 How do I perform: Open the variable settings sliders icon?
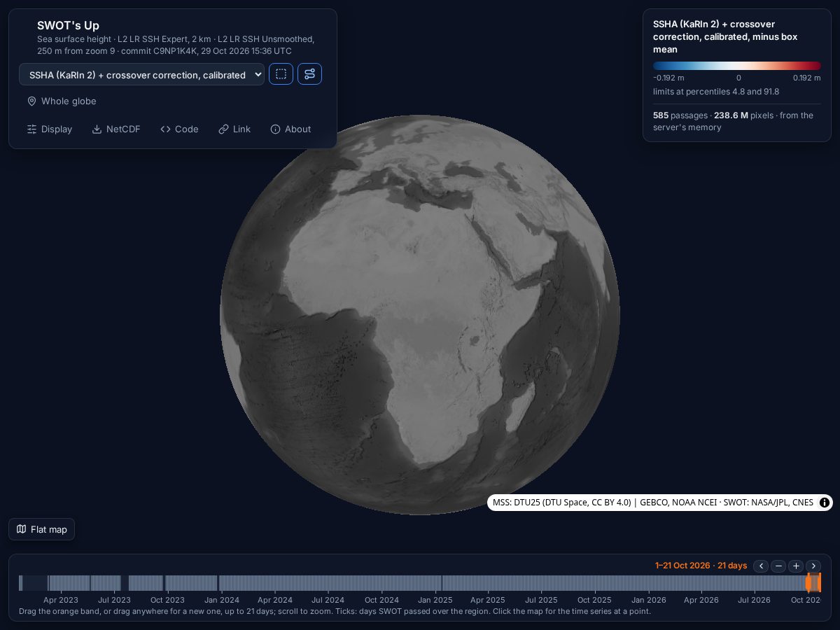tap(309, 74)
